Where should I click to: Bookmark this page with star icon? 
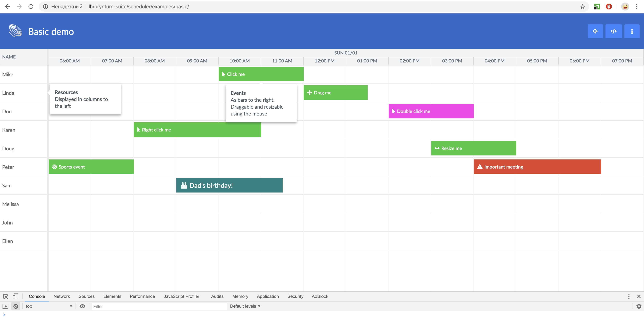point(582,7)
